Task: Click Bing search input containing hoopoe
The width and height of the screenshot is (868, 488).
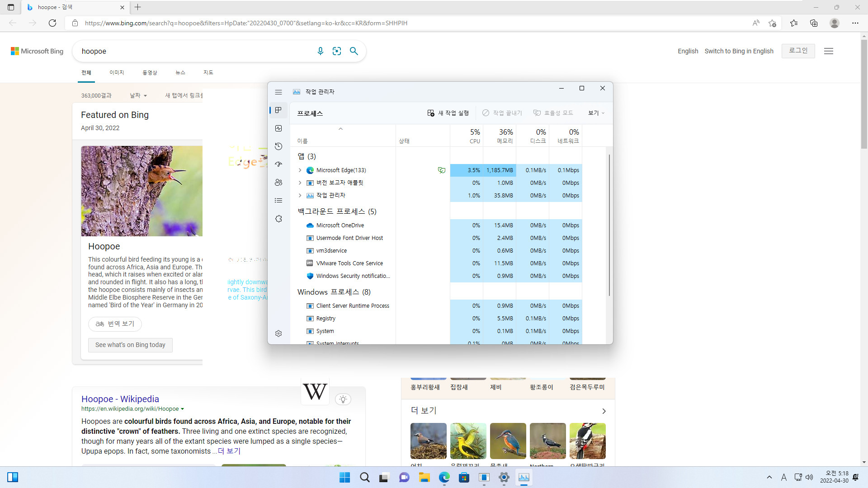Action: 194,51
